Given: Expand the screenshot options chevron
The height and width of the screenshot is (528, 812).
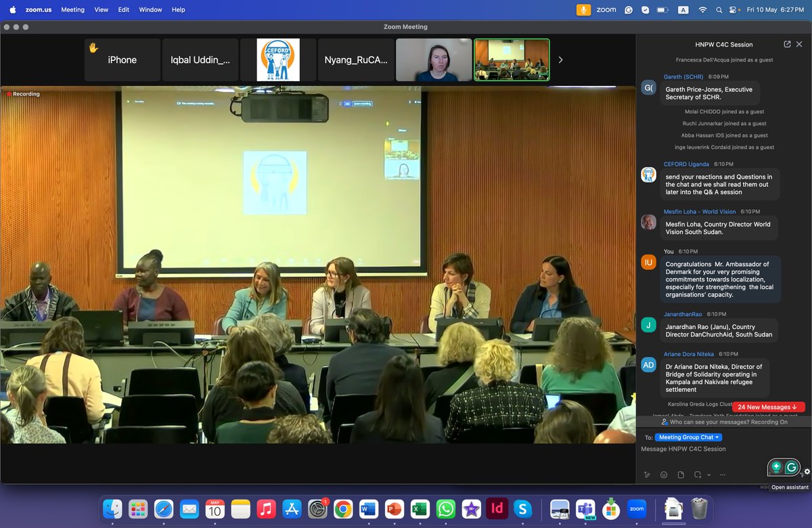Looking at the screenshot, I should 708,475.
